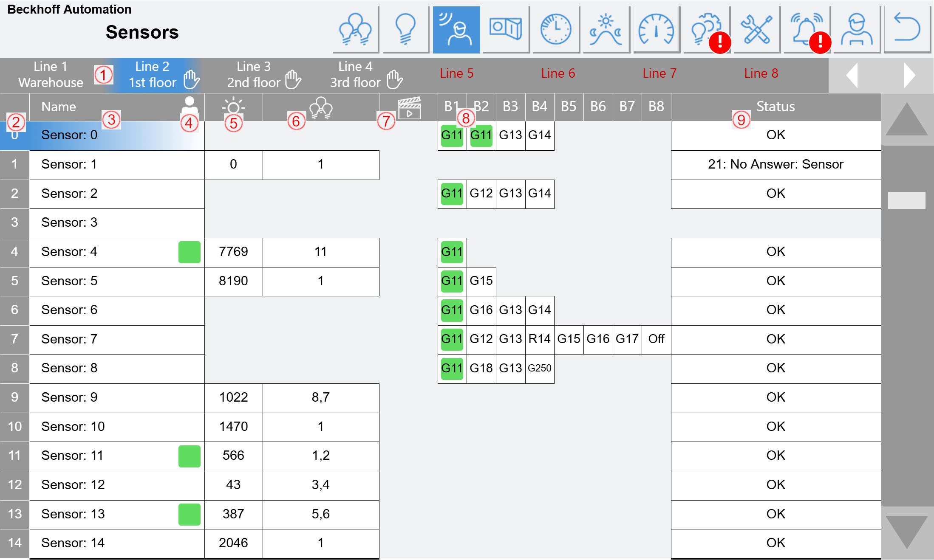Click the hand icon on Line 4 tab
This screenshot has width=934, height=560.
[x=395, y=79]
